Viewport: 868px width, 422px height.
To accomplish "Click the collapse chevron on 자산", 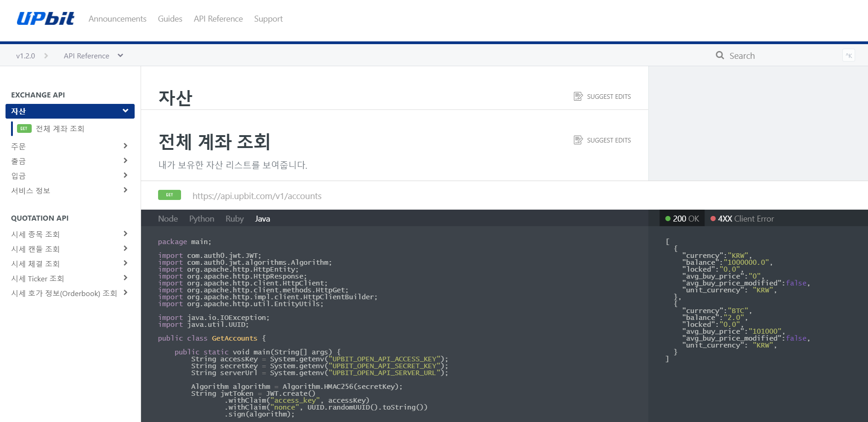I will click(125, 111).
